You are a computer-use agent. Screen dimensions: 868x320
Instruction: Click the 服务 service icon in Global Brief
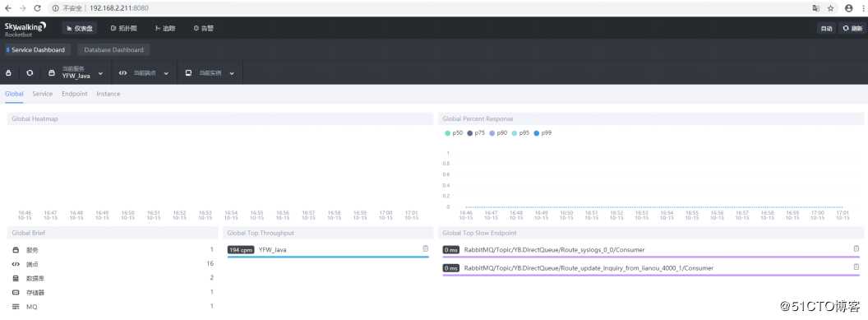16,250
